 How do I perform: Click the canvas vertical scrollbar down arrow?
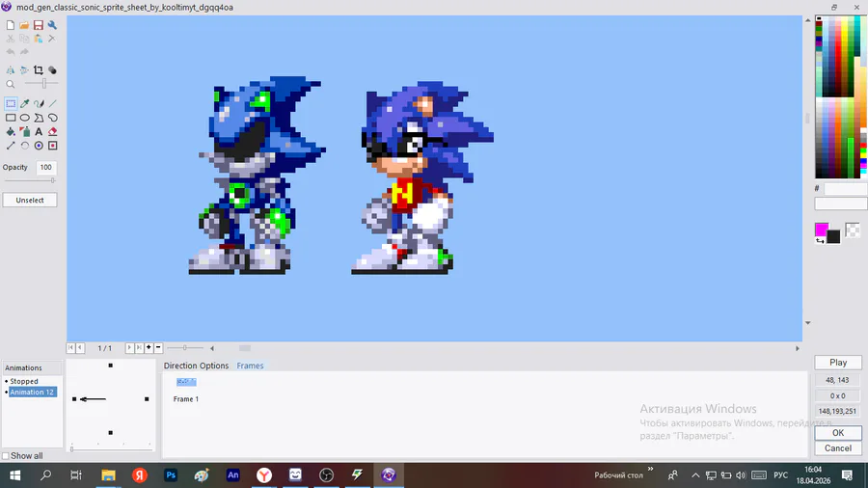point(807,322)
